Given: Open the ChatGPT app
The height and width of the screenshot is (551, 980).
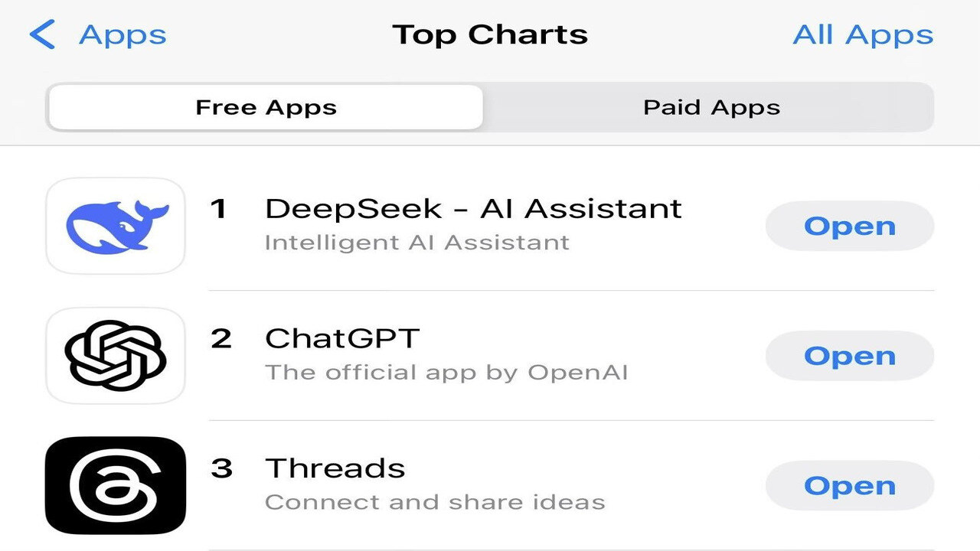Looking at the screenshot, I should [849, 355].
